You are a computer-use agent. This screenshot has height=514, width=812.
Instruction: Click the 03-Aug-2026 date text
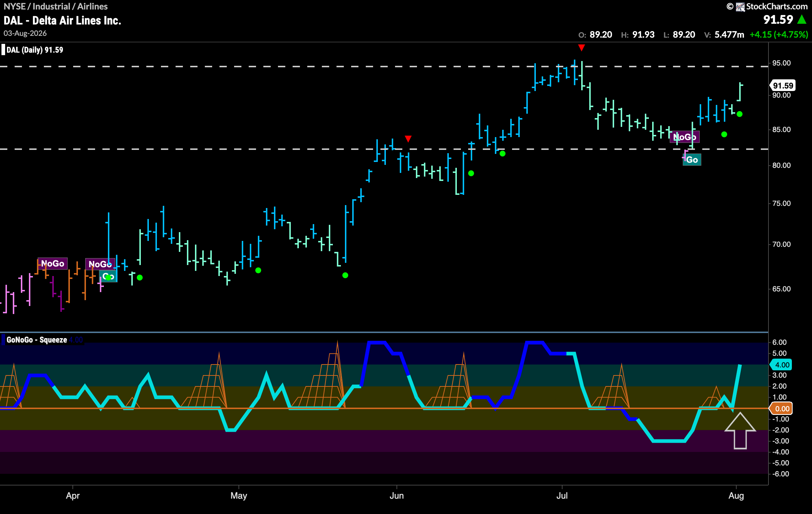pos(25,33)
